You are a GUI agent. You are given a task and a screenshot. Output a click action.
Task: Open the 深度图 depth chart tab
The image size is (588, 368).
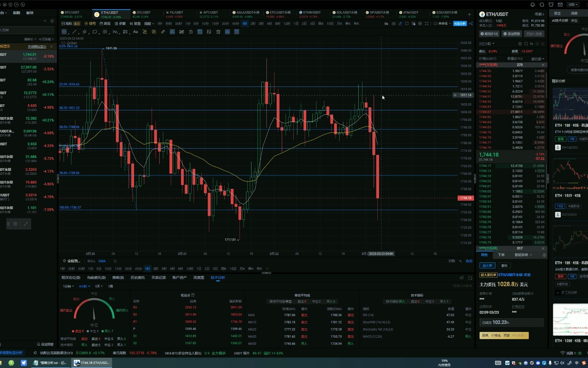click(x=199, y=278)
